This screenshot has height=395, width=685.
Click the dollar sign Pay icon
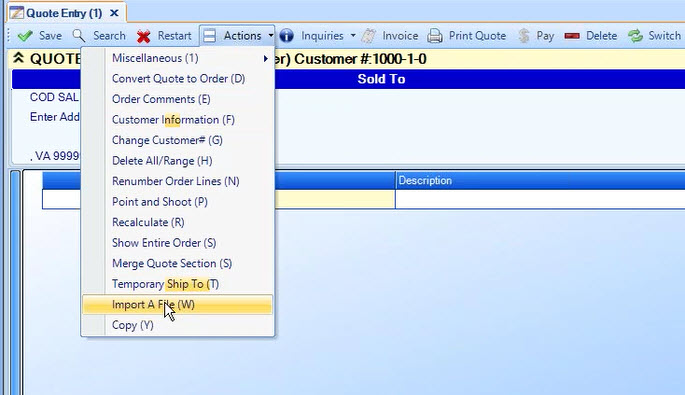[x=524, y=36]
